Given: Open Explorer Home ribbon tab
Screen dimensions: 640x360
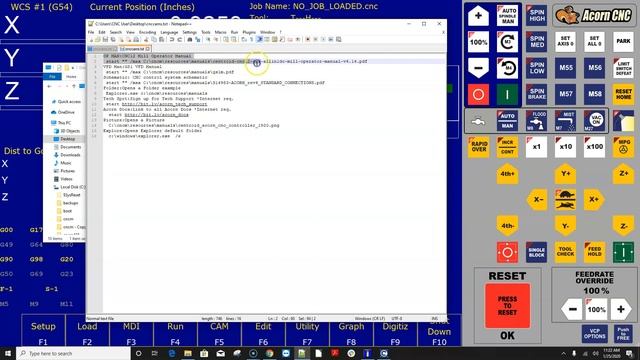Looking at the screenshot, I should [71, 77].
